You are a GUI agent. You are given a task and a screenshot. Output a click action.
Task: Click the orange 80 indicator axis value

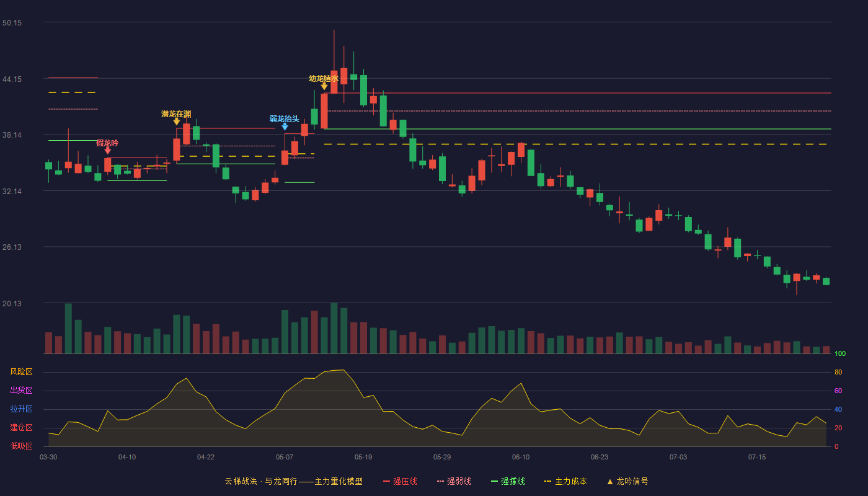tap(838, 373)
